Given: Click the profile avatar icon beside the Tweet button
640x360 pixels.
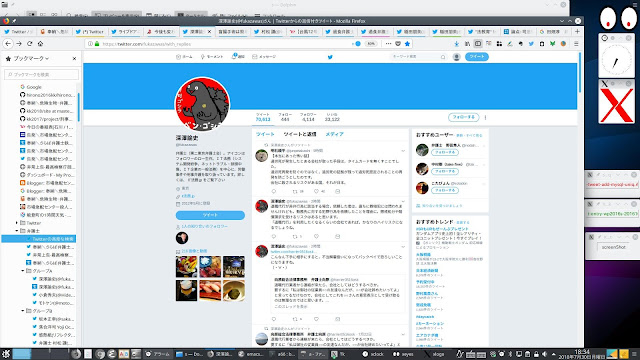Looking at the screenshot, I should [457, 57].
